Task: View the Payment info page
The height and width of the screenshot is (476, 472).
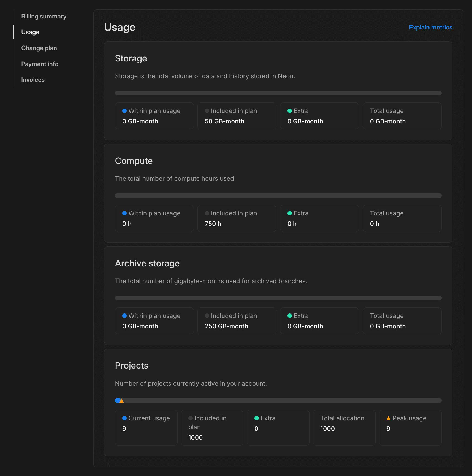Action: [x=40, y=64]
